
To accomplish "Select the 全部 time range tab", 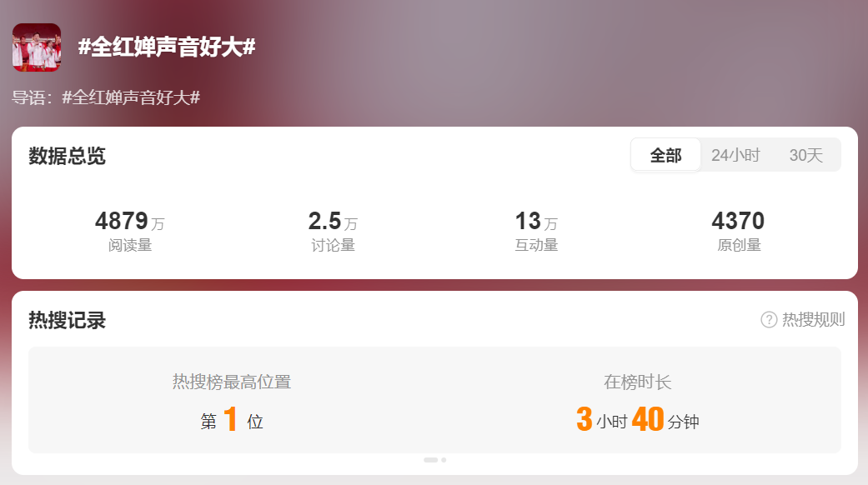I will click(x=665, y=155).
